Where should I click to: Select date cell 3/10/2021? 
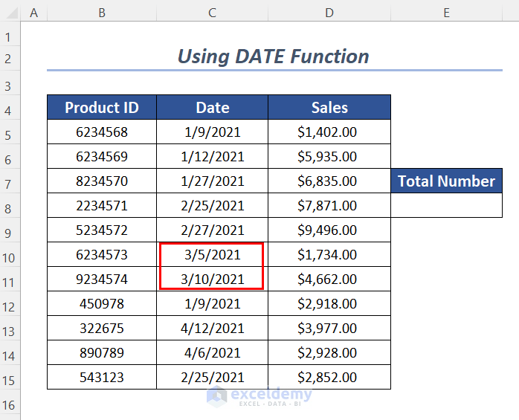click(212, 279)
